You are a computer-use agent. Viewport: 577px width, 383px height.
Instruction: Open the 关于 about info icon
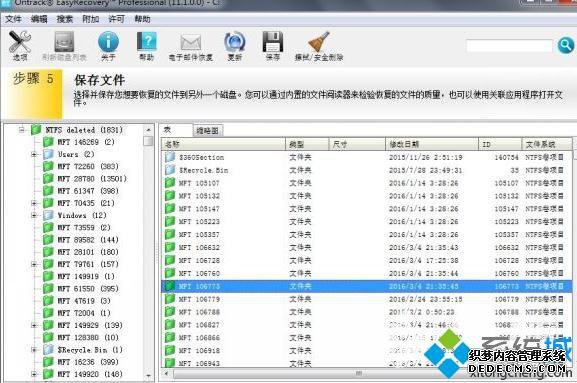coord(108,42)
